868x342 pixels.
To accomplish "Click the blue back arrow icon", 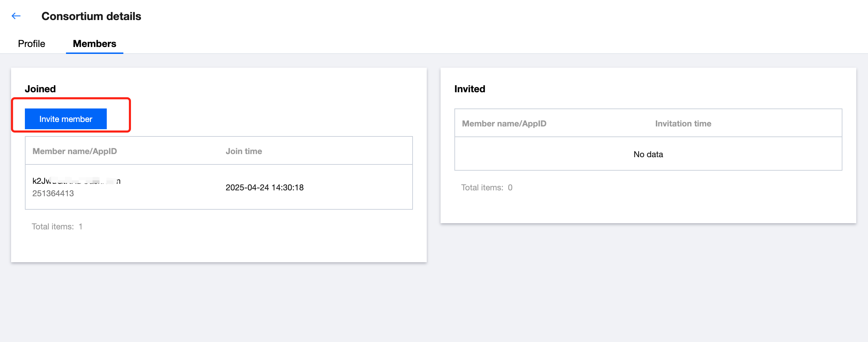I will point(16,16).
